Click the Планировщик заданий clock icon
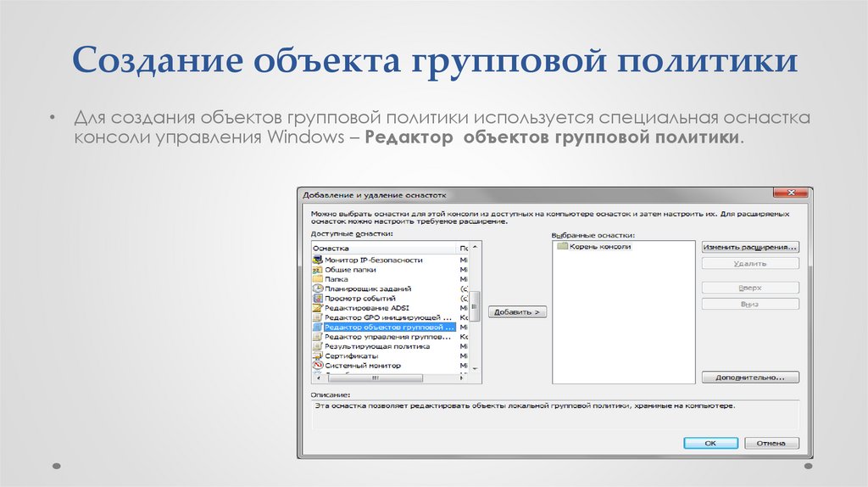Viewport: 868px width, 487px height. 318,288
